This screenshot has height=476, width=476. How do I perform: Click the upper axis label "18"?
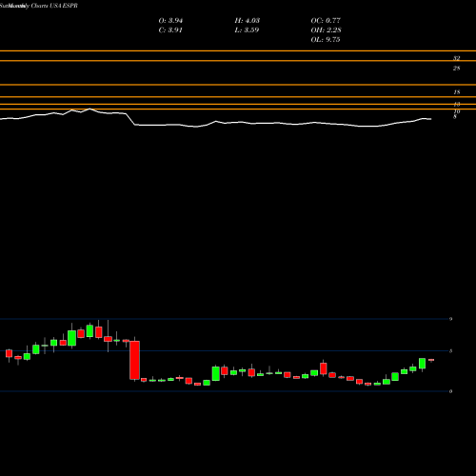pos(456,92)
